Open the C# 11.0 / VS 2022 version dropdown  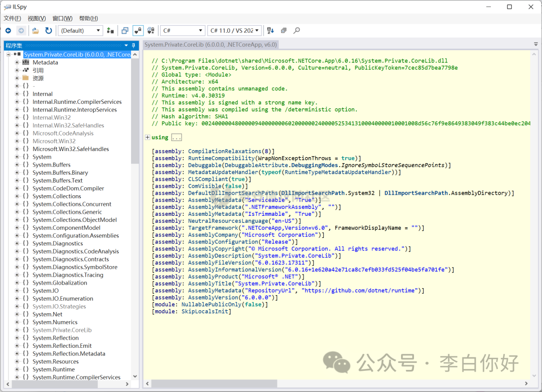(x=234, y=31)
